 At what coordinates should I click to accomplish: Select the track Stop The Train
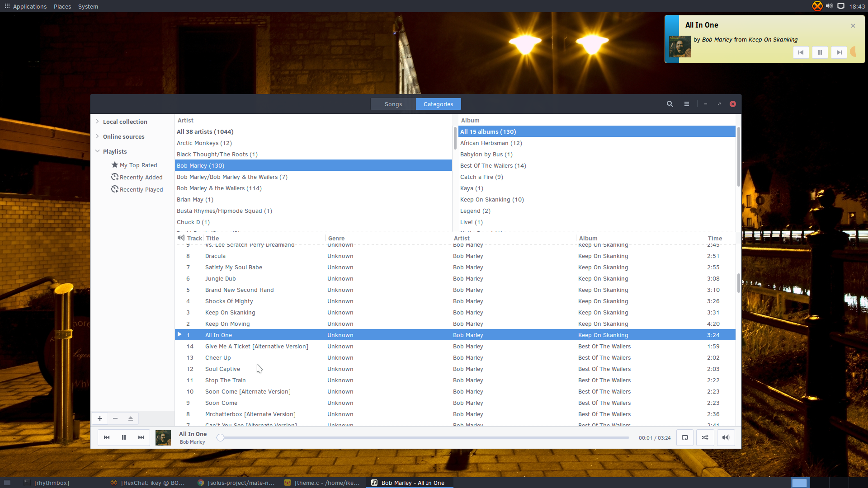tap(455, 380)
